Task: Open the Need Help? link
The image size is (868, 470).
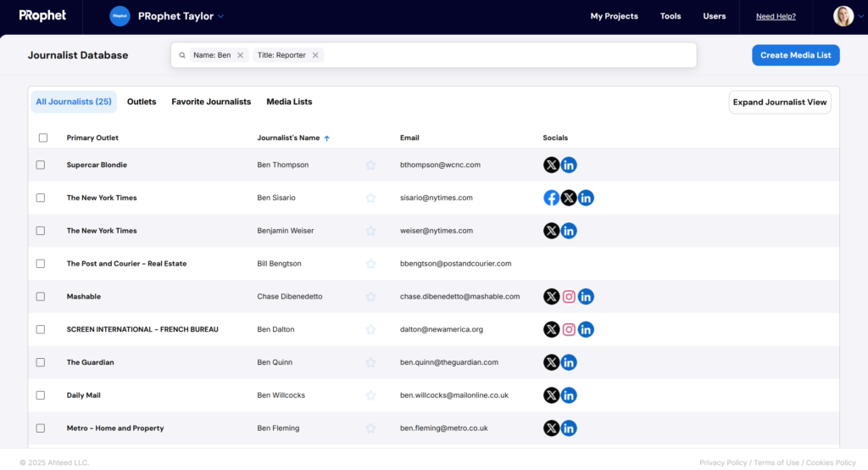Action: tap(776, 17)
